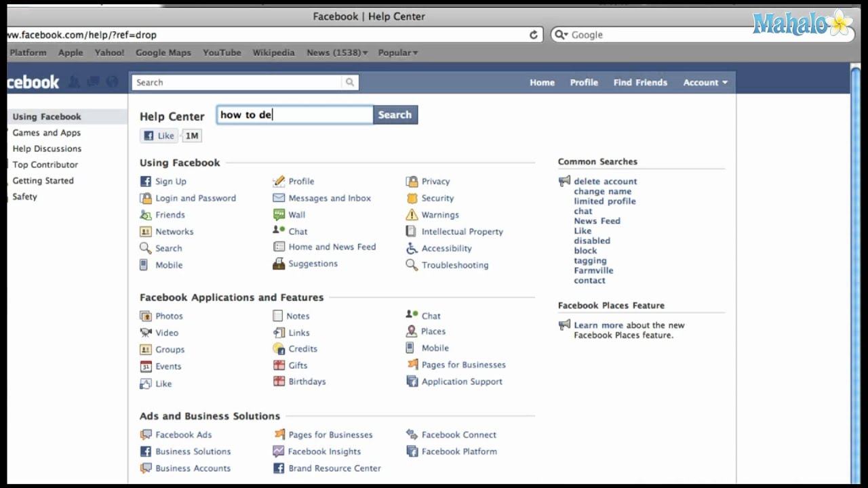Screen dimensions: 868x488
Task: Click the Profile pencil icon
Action: coord(279,181)
